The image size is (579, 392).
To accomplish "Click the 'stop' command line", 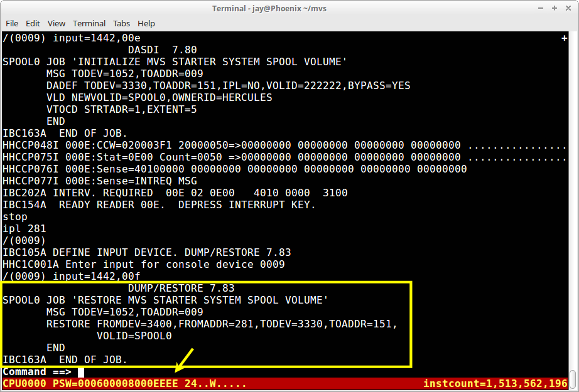I will [15, 217].
